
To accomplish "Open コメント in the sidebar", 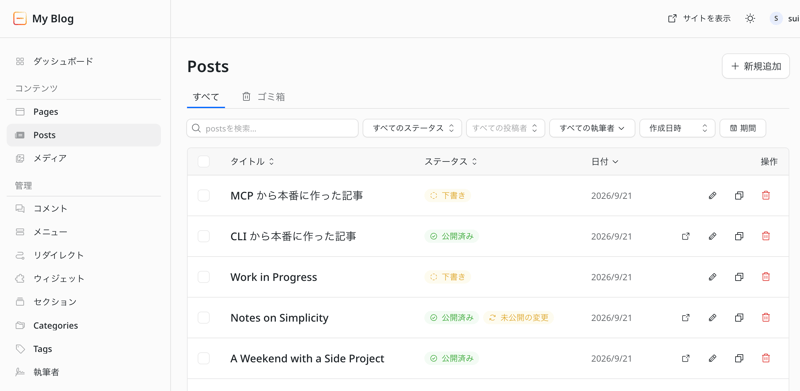I will pos(84,208).
